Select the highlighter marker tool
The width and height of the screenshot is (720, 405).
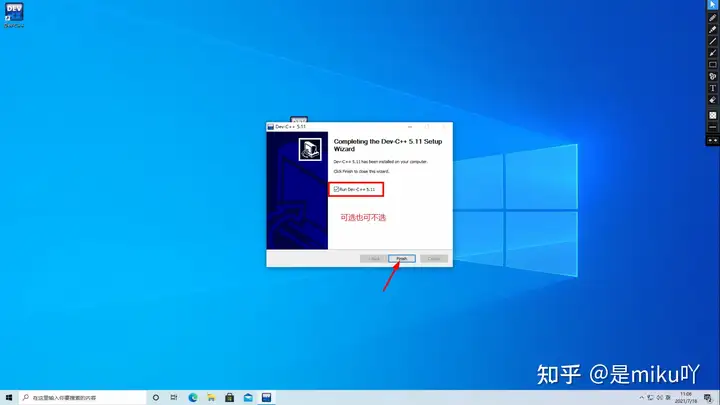[x=712, y=29]
